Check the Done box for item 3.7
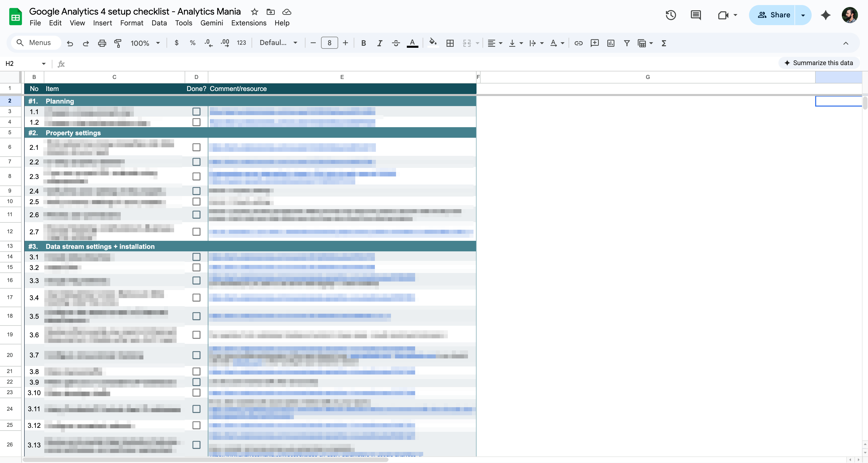Screen dimensions: 868x463 pos(196,355)
